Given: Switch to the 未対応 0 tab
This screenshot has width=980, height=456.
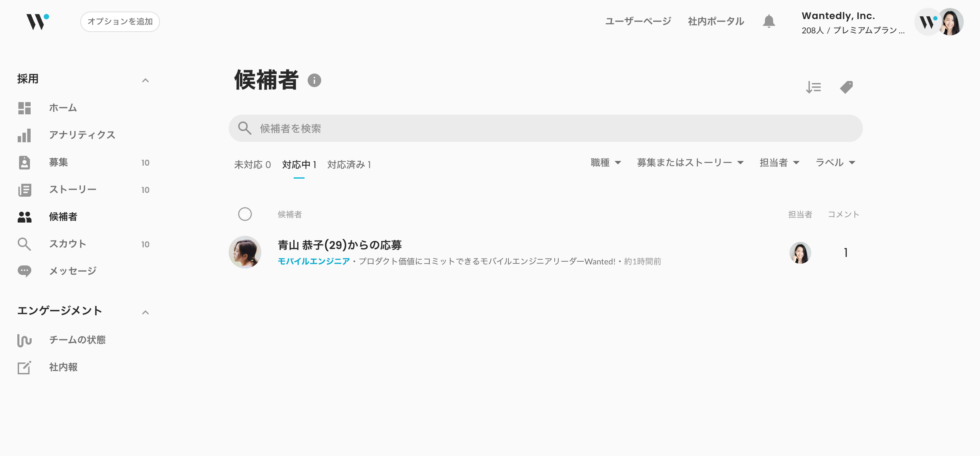Looking at the screenshot, I should (252, 164).
